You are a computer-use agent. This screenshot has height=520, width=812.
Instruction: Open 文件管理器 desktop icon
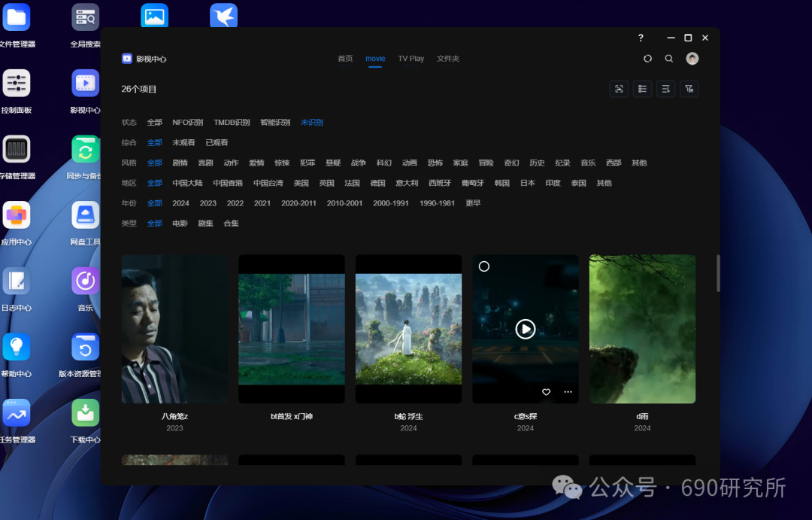coord(17,17)
